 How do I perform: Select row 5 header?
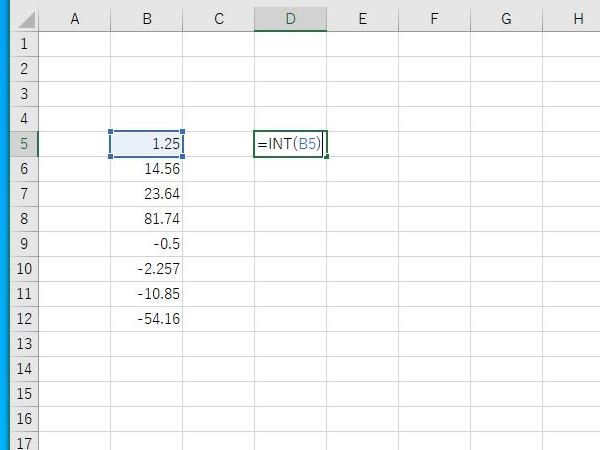(24, 144)
